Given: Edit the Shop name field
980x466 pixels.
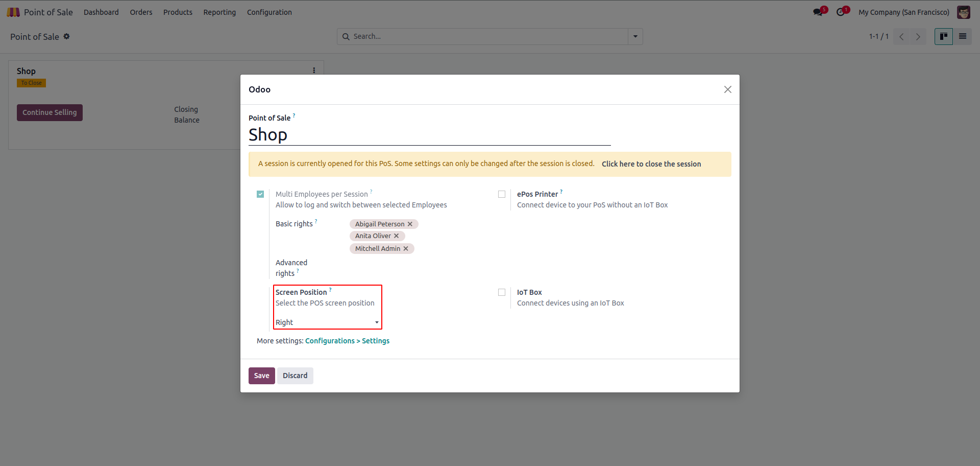Looking at the screenshot, I should pyautogui.click(x=429, y=135).
